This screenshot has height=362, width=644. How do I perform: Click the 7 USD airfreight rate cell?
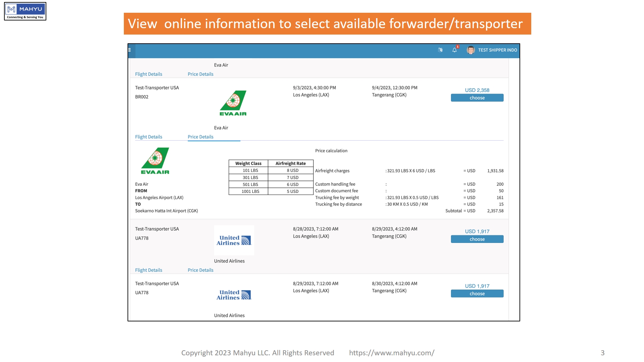coord(291,177)
